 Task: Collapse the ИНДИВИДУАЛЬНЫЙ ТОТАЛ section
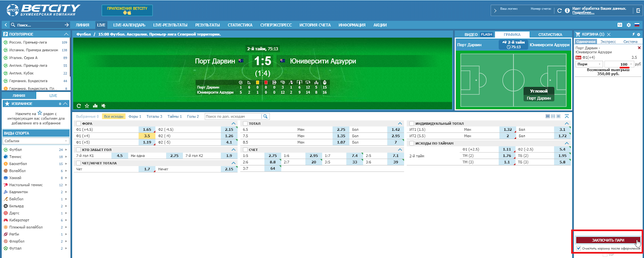(x=567, y=124)
